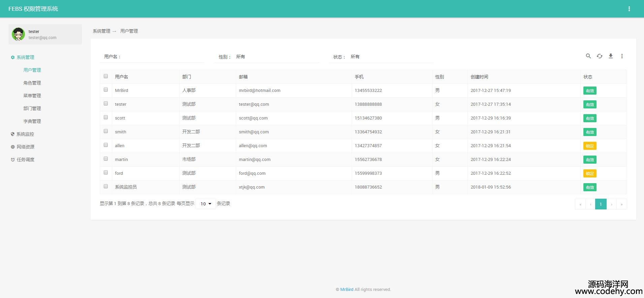Open the 性别 filter dropdown
Viewport: 644px width, 298px height.
click(x=276, y=57)
